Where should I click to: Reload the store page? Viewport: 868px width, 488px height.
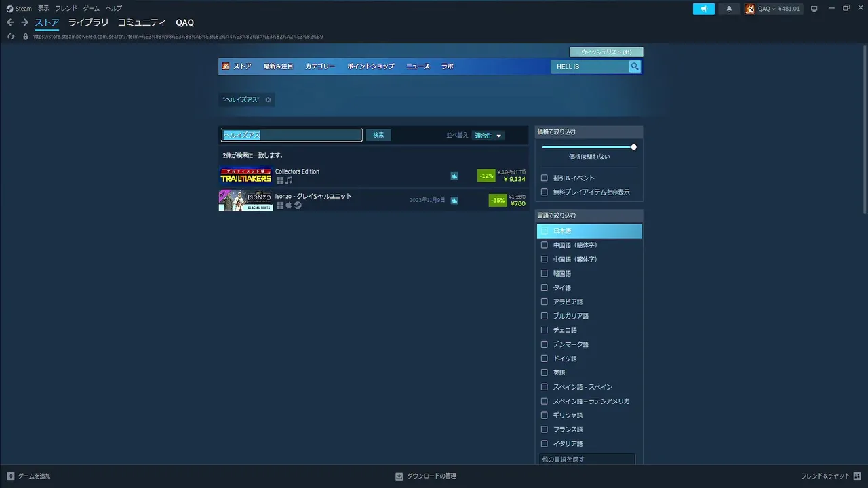(11, 36)
